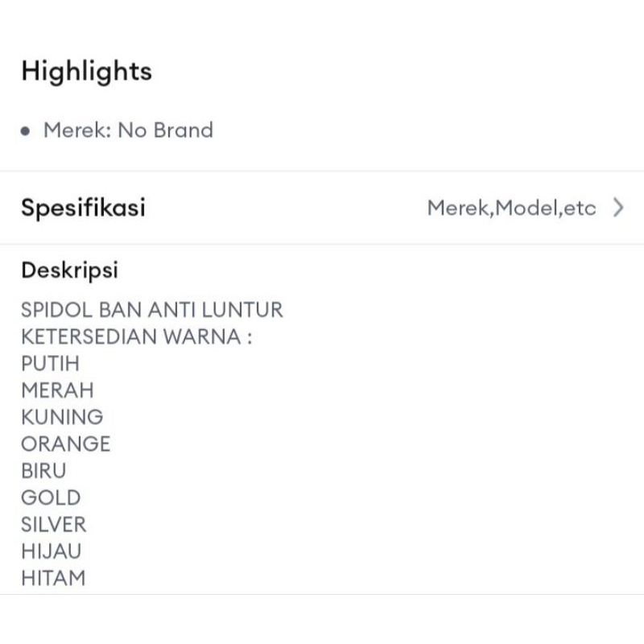The width and height of the screenshot is (644, 644).
Task: Choose the KUNING color line
Action: tap(62, 417)
